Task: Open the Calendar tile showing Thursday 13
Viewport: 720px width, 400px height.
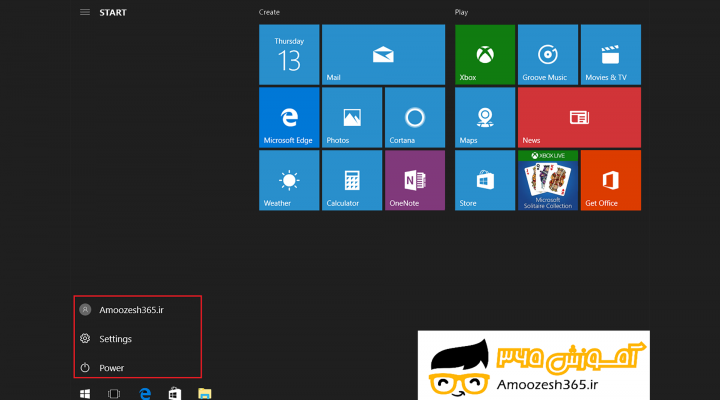Action: click(x=289, y=55)
